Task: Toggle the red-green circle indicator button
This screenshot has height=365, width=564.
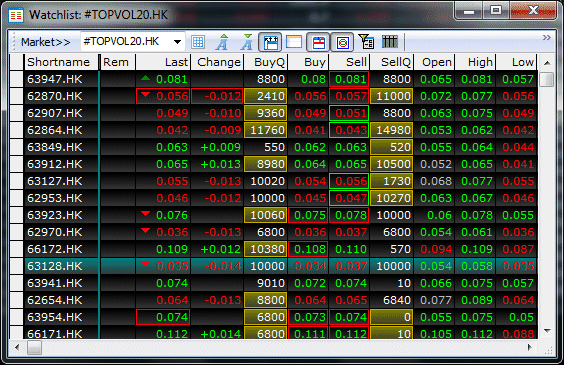Action: tap(342, 42)
